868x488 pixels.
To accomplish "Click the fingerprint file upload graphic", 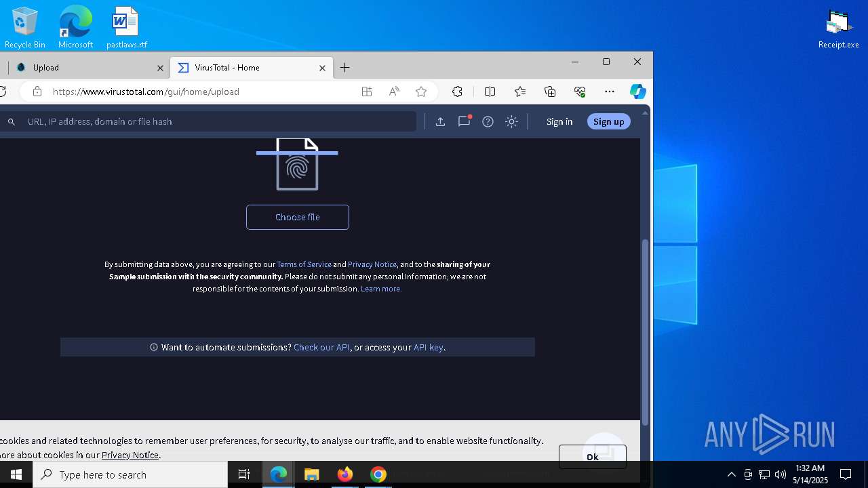I will pyautogui.click(x=297, y=165).
